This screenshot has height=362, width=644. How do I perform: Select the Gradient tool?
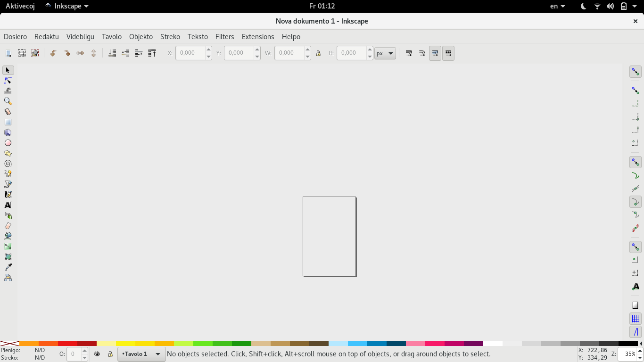point(8,247)
